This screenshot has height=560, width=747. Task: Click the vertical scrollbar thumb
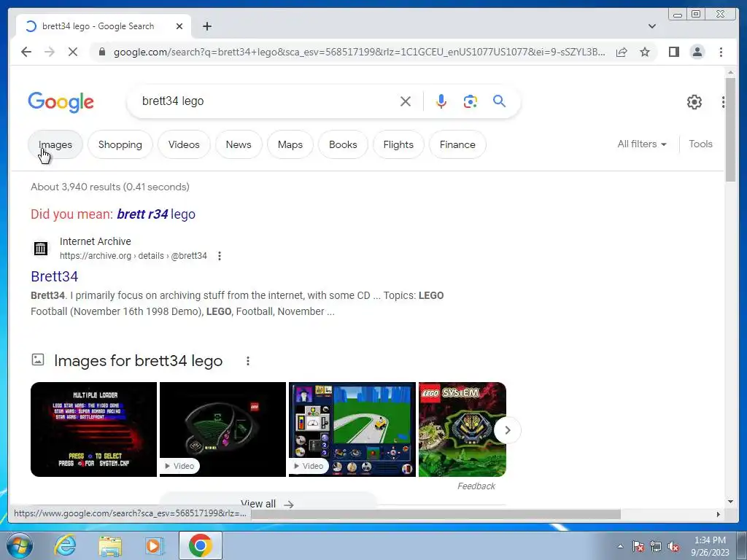pyautogui.click(x=730, y=128)
